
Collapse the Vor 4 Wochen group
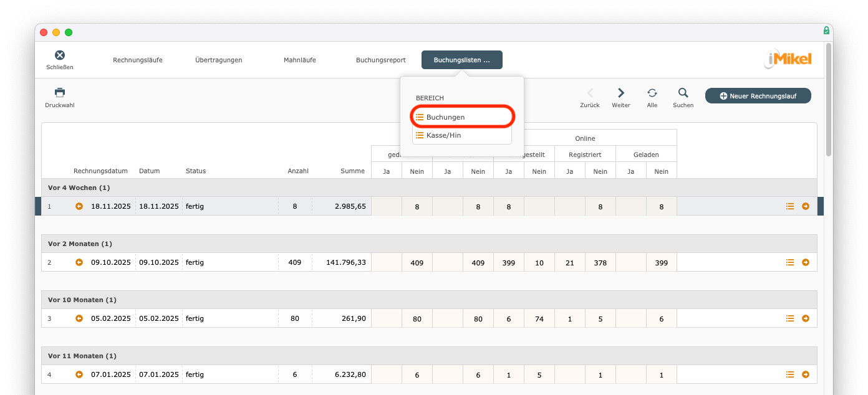click(x=79, y=188)
